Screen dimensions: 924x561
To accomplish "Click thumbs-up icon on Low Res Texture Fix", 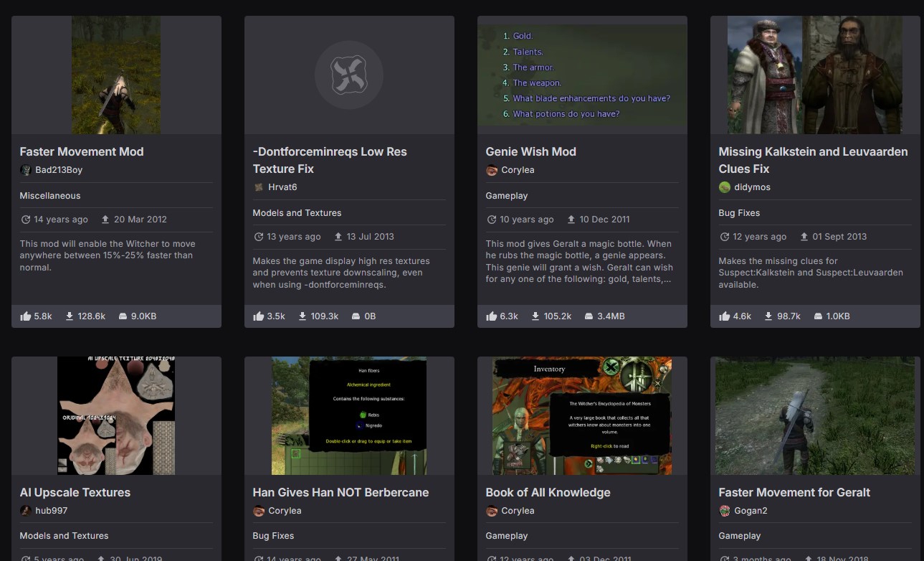I will (x=259, y=316).
